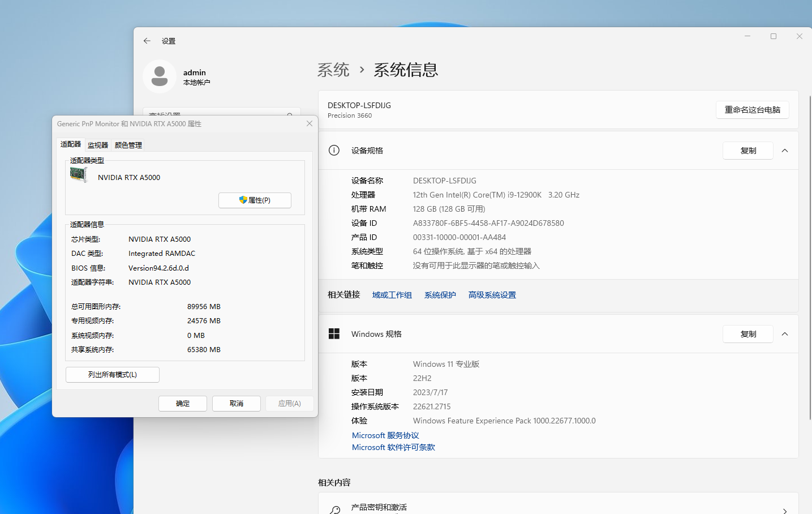Open Microsoft 服务协议 link
This screenshot has height=514, width=812.
pos(385,435)
